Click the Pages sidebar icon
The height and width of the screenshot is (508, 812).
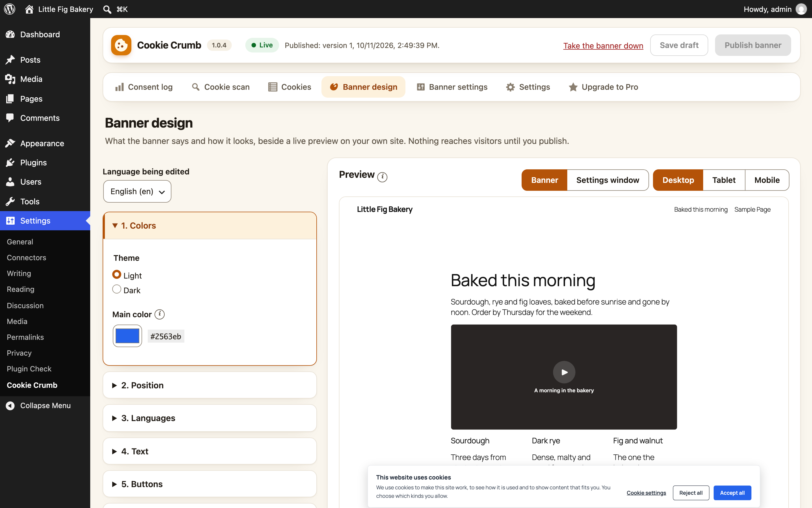(x=10, y=98)
